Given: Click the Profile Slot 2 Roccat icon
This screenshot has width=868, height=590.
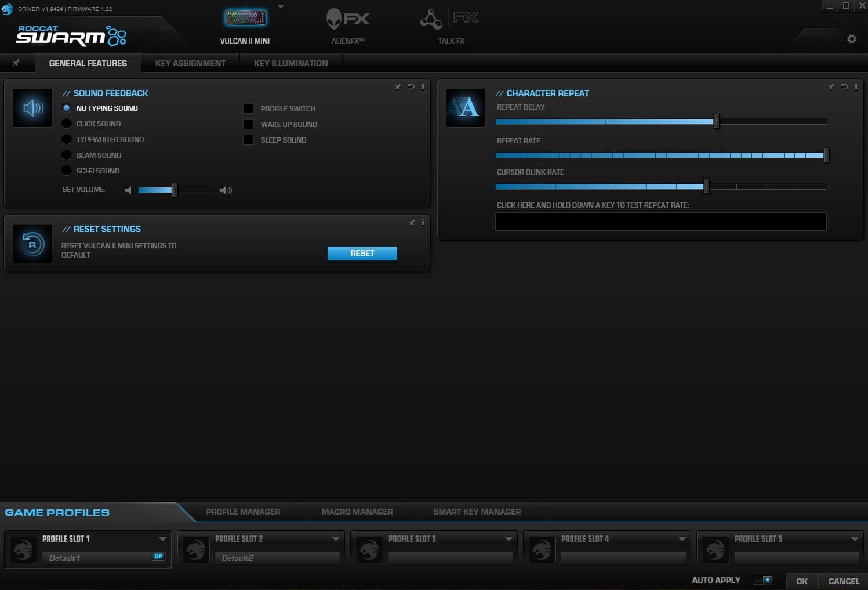Looking at the screenshot, I should [196, 549].
